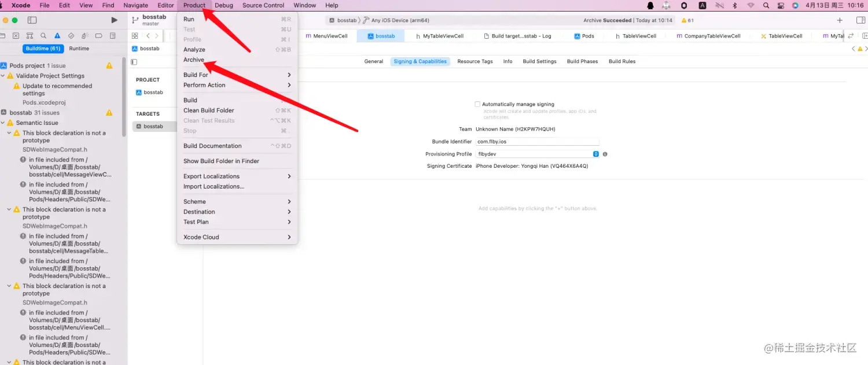
Task: Open the related items grid icon
Action: 135,36
